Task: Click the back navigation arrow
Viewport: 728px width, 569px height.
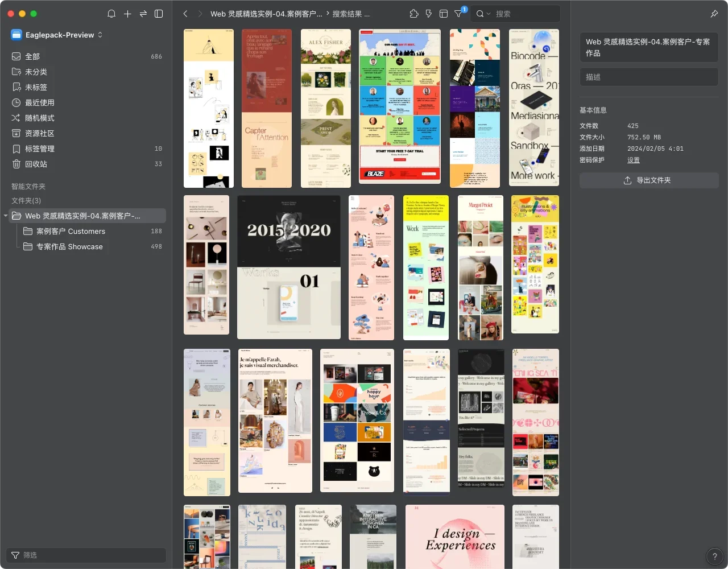Action: pyautogui.click(x=185, y=14)
